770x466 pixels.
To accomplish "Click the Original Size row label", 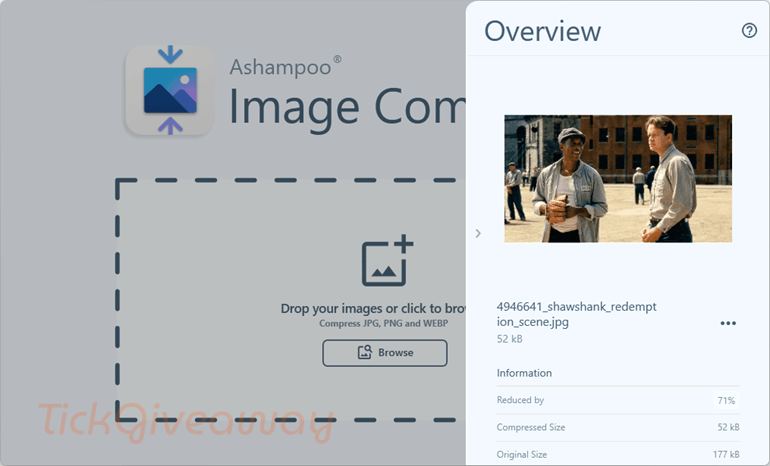I will 522,454.
